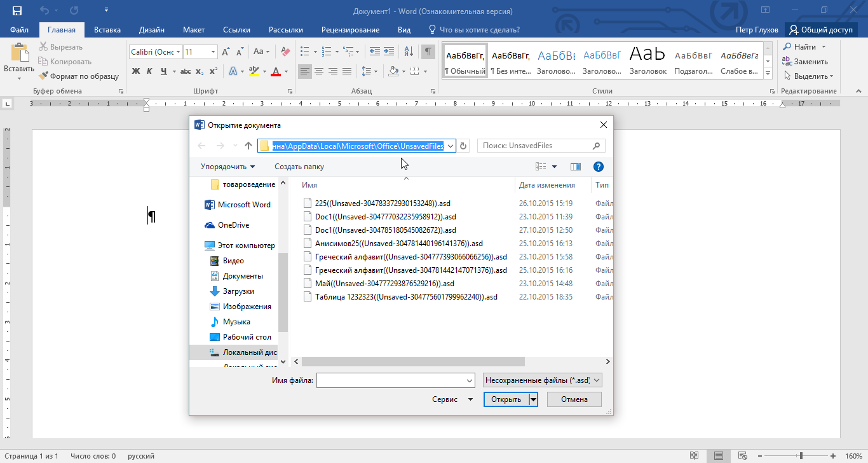Toggle Italic formatting button
Screen dimensions: 868x463
click(150, 71)
